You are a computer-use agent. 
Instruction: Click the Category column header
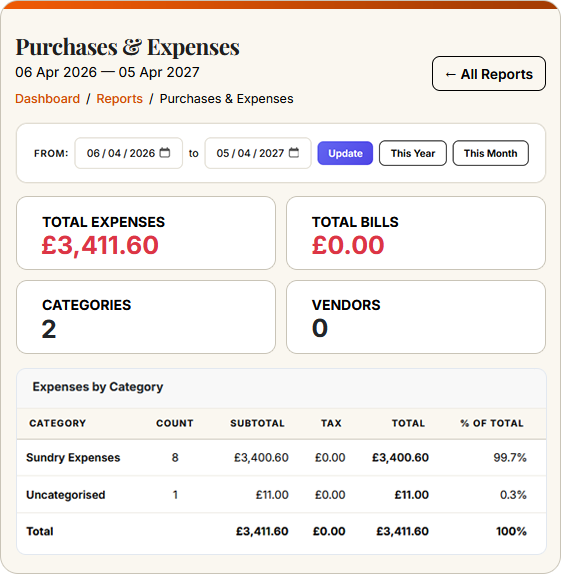(57, 423)
